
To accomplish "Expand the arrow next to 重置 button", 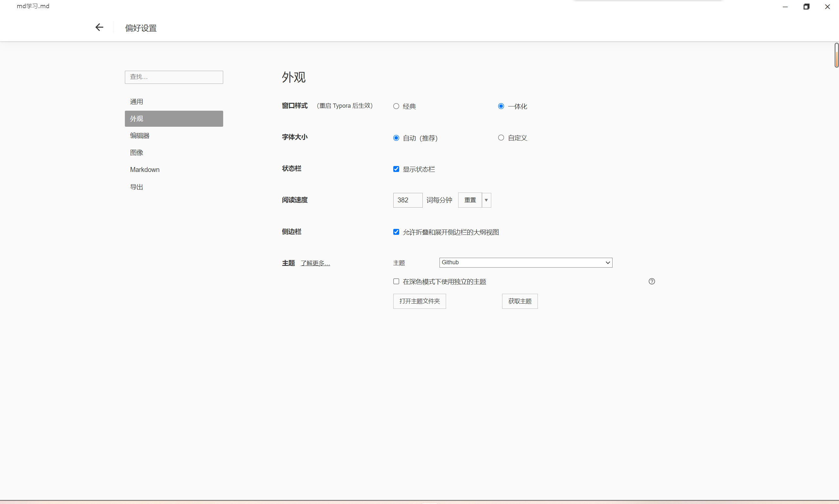I will click(x=486, y=200).
